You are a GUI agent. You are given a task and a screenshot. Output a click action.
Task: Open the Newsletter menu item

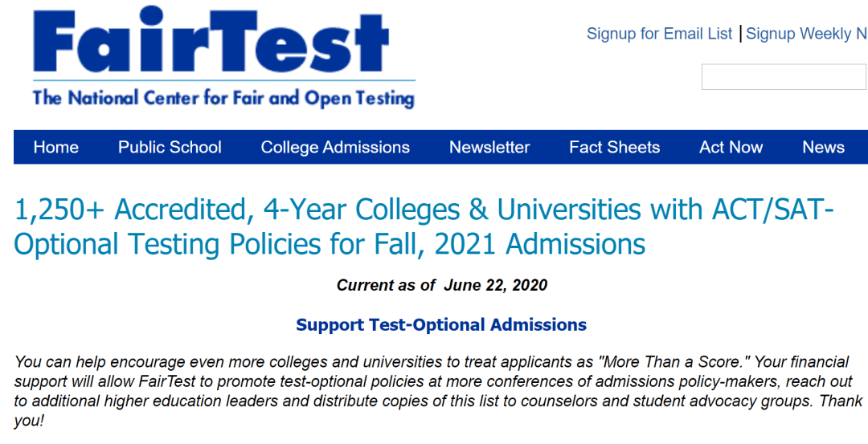coord(489,148)
